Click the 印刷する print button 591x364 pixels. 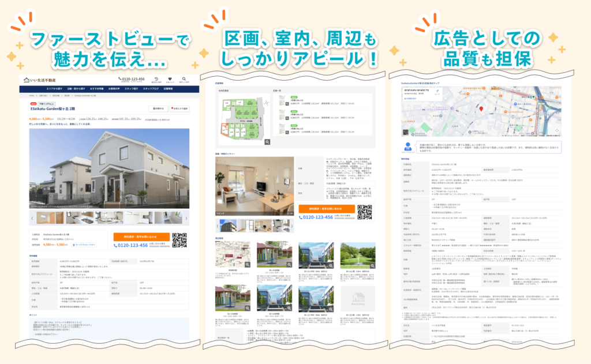(158, 108)
